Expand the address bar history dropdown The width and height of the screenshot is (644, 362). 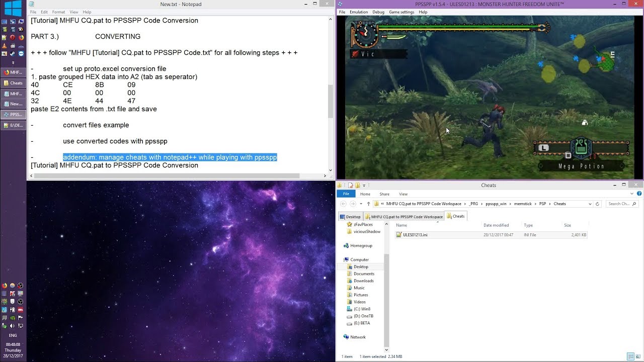[590, 204]
